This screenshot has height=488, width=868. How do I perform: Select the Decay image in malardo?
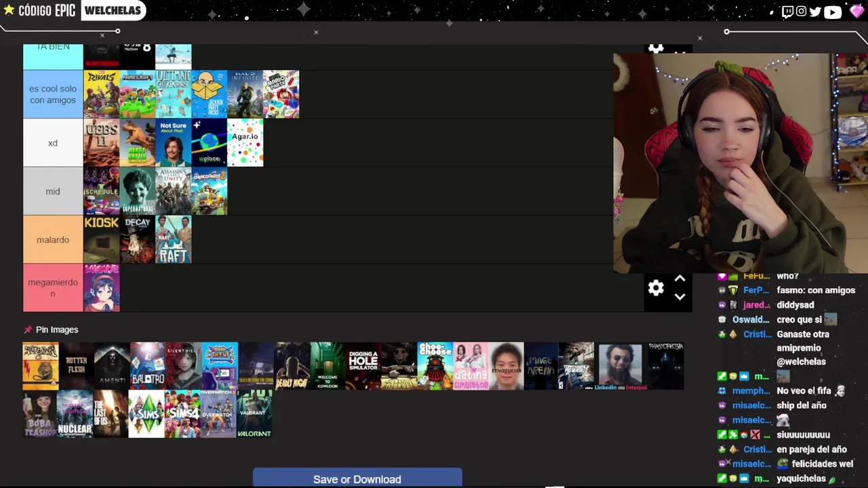click(x=138, y=239)
